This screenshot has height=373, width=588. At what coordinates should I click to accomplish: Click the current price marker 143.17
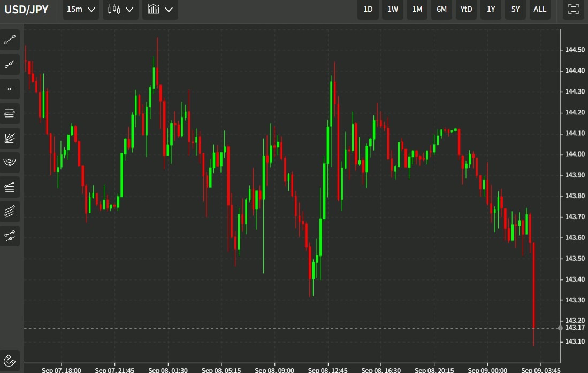coord(573,328)
